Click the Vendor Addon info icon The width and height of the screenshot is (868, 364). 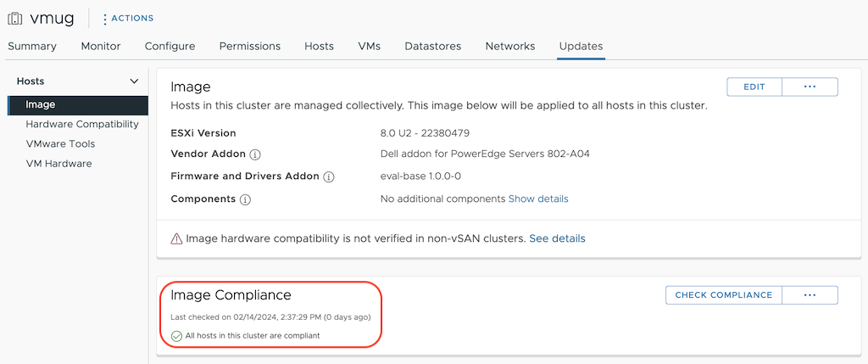pyautogui.click(x=254, y=154)
